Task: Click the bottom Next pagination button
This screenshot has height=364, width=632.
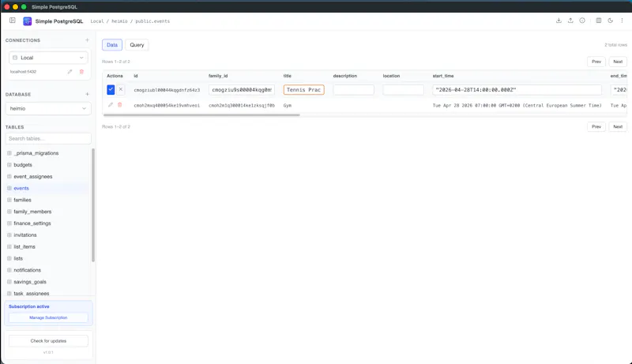Action: point(618,126)
